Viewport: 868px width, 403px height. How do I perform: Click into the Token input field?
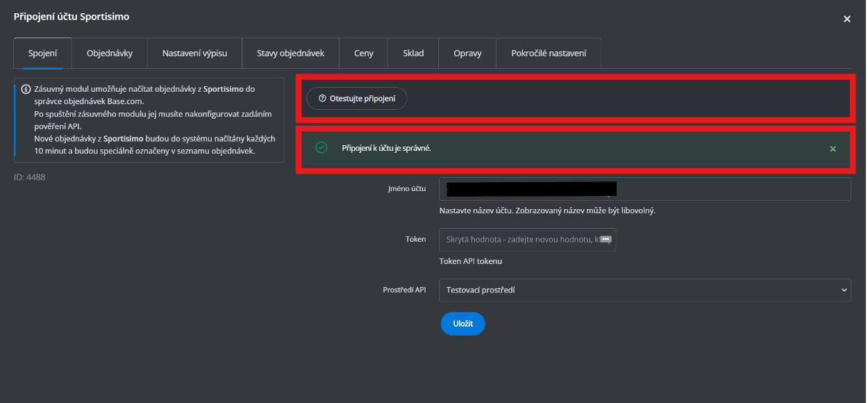pyautogui.click(x=528, y=239)
